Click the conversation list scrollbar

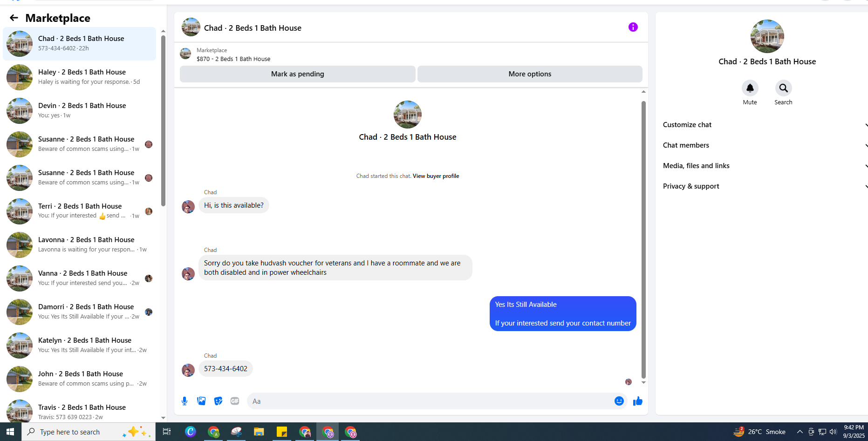(x=163, y=120)
